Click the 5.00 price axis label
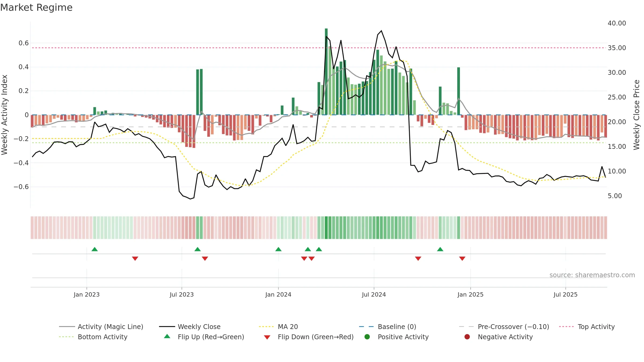The image size is (644, 362). 614,196
